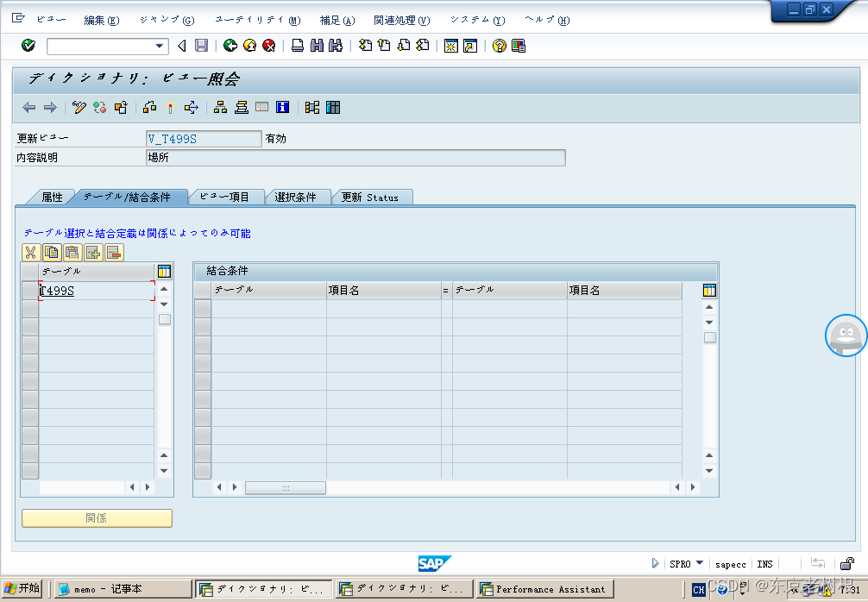Click the Display/Change pencil icon
Viewport: 868px width, 602px height.
[79, 107]
